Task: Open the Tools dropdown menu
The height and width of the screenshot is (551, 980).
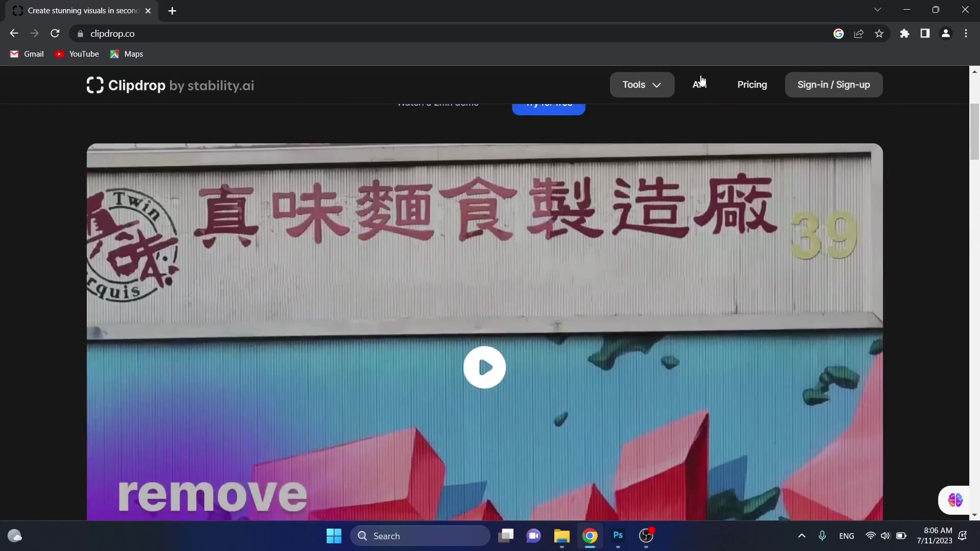Action: [642, 85]
